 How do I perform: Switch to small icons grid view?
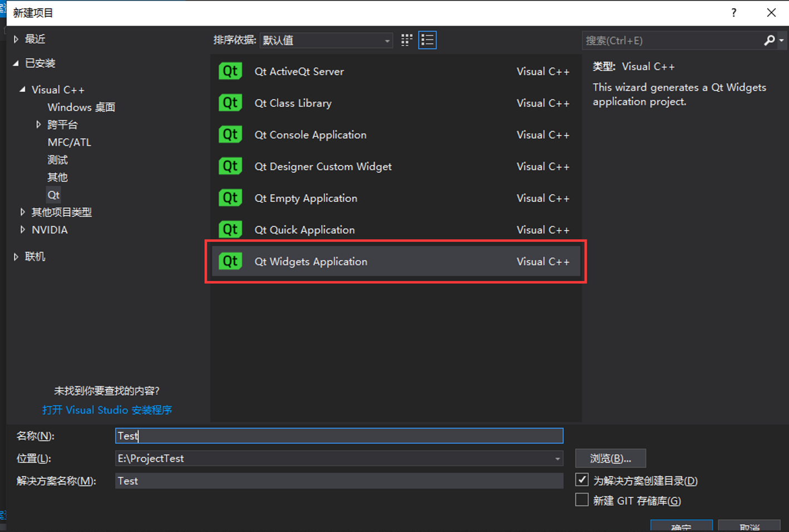click(x=407, y=40)
